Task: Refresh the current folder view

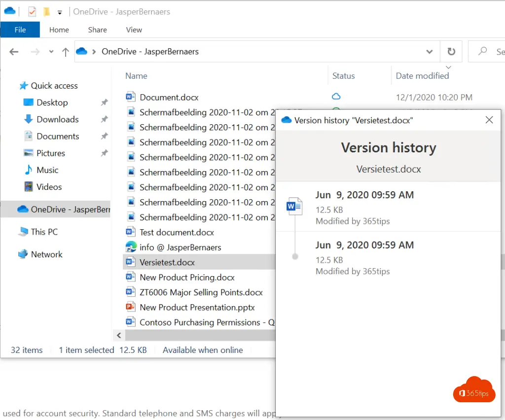Action: (451, 52)
